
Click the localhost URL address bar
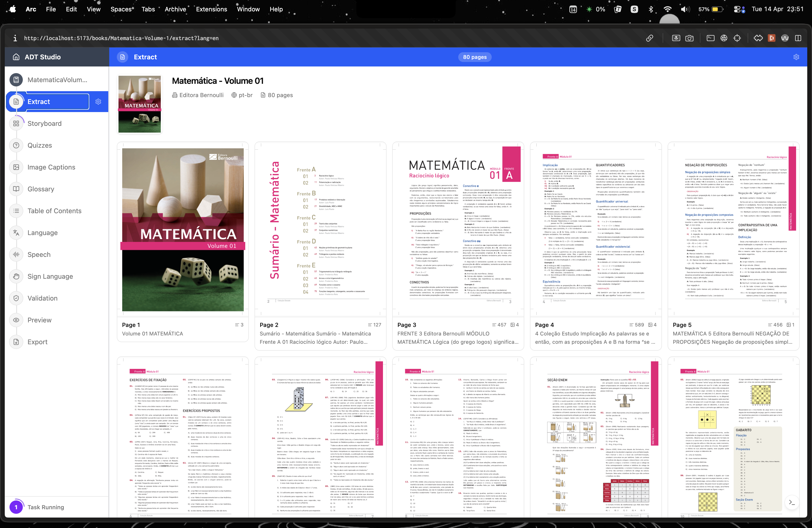[121, 38]
